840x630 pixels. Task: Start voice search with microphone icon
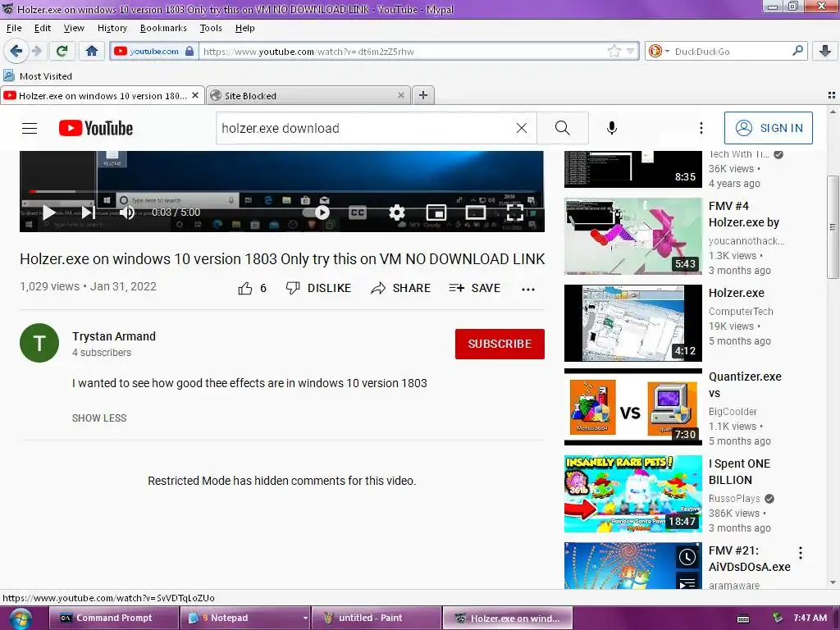[x=612, y=128]
